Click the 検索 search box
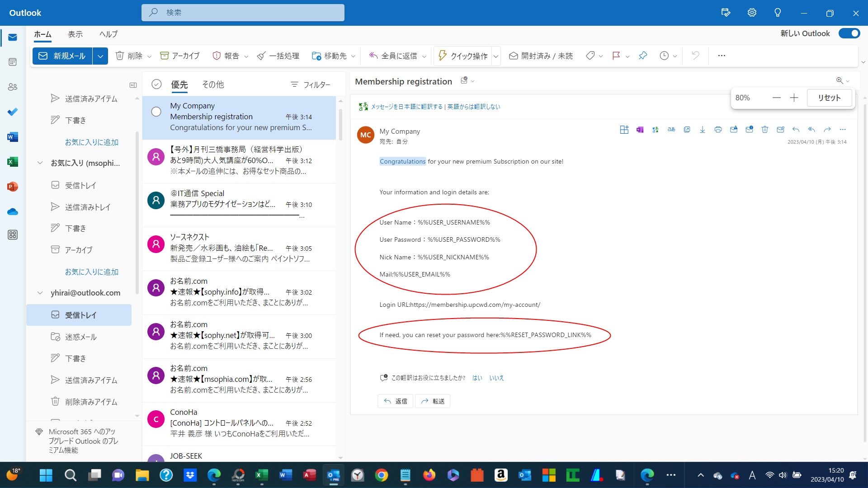 (x=243, y=13)
